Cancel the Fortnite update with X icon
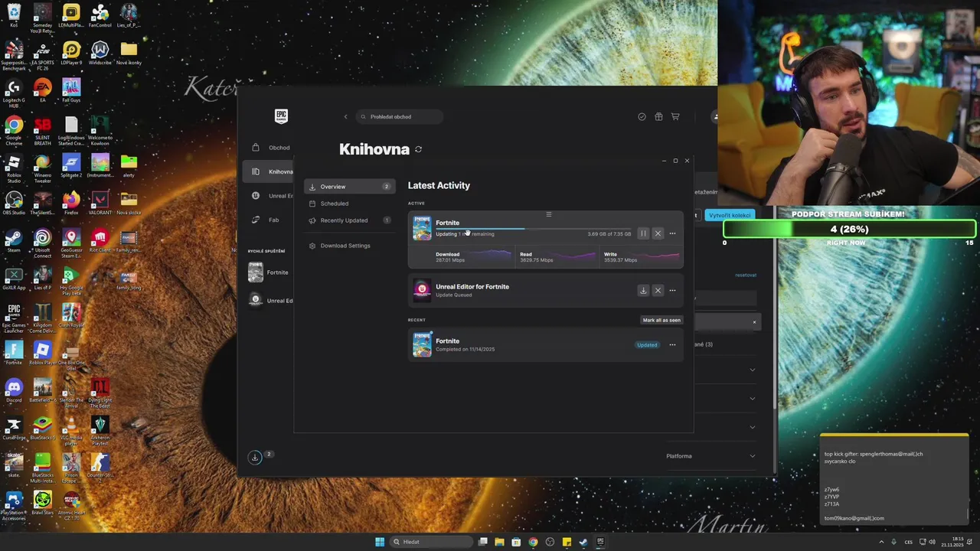Viewport: 980px width, 551px height. point(658,233)
